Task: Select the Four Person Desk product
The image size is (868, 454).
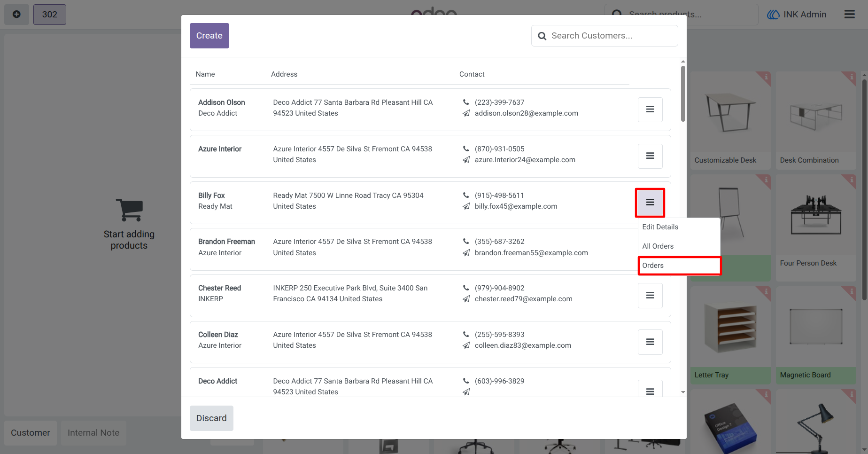Action: coord(816,228)
